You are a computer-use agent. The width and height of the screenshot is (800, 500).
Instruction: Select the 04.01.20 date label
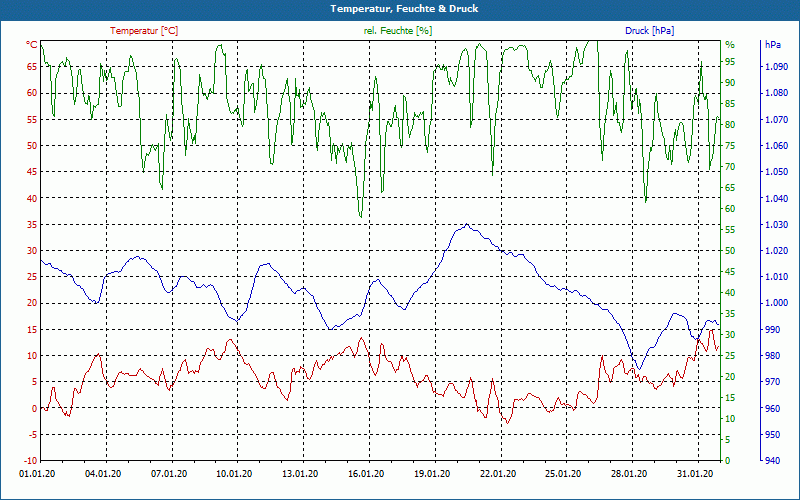click(x=103, y=474)
